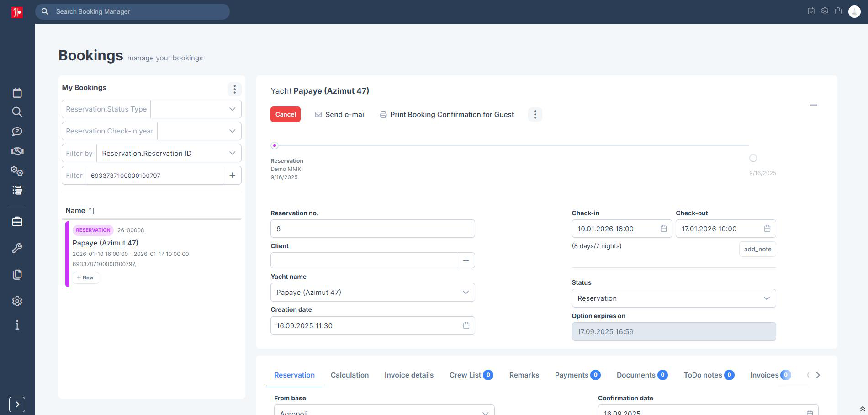Open the gear icon in the top bar
868x415 pixels.
825,11
